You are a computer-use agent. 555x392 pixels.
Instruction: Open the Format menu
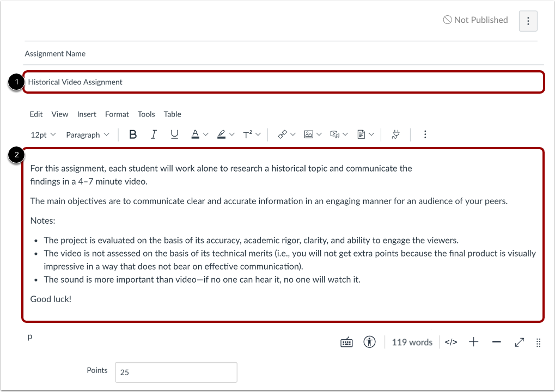117,114
